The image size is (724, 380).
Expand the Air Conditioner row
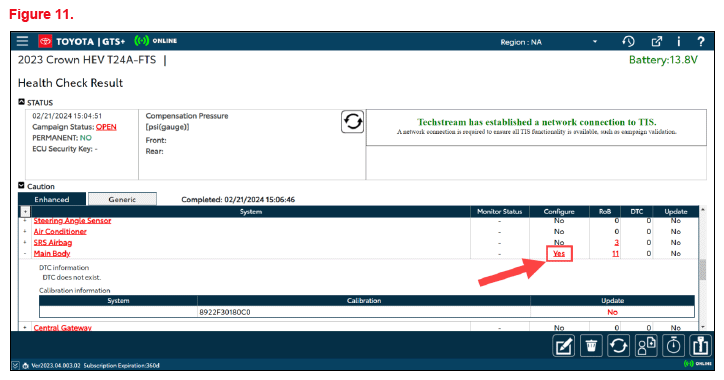coord(25,231)
